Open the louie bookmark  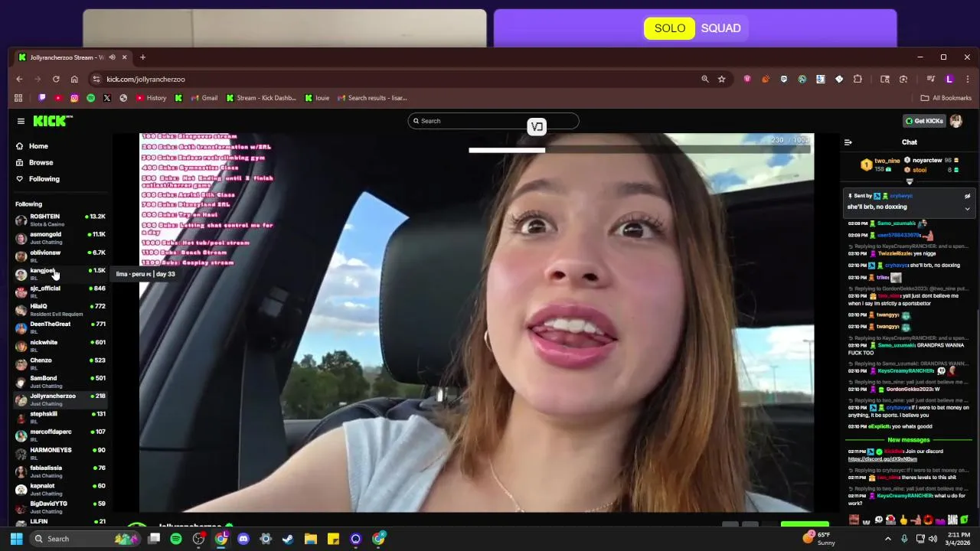(317, 98)
